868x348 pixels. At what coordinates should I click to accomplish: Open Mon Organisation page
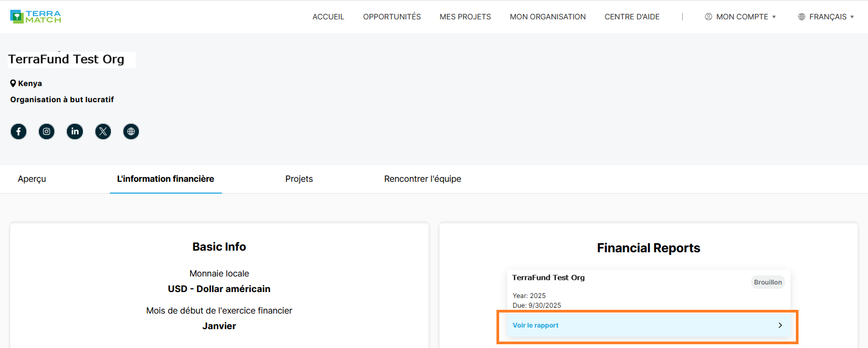click(x=548, y=17)
